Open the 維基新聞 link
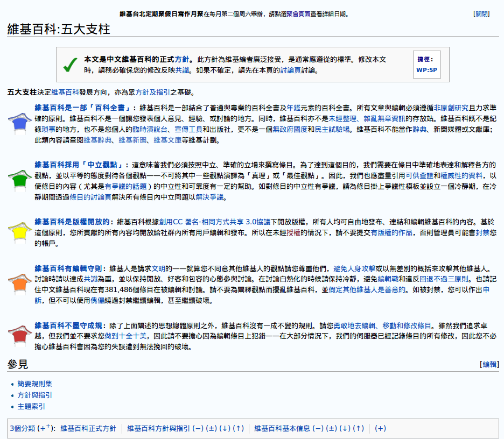504x439 pixels. point(132,140)
